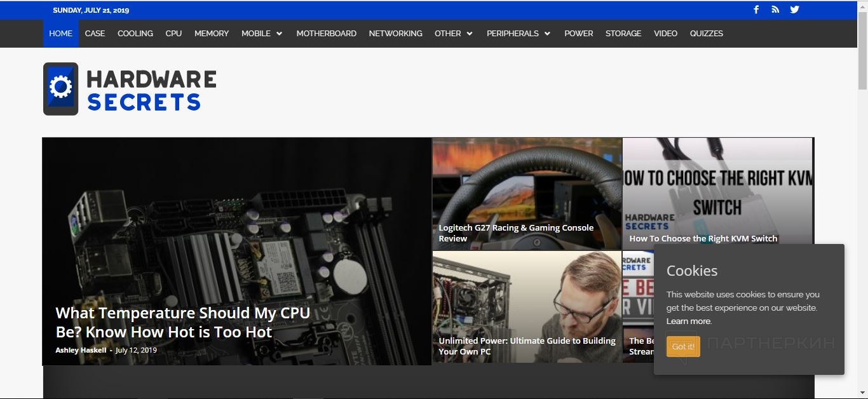The image size is (868, 399).
Task: Click the July 12, 2019 article date
Action: pos(136,350)
